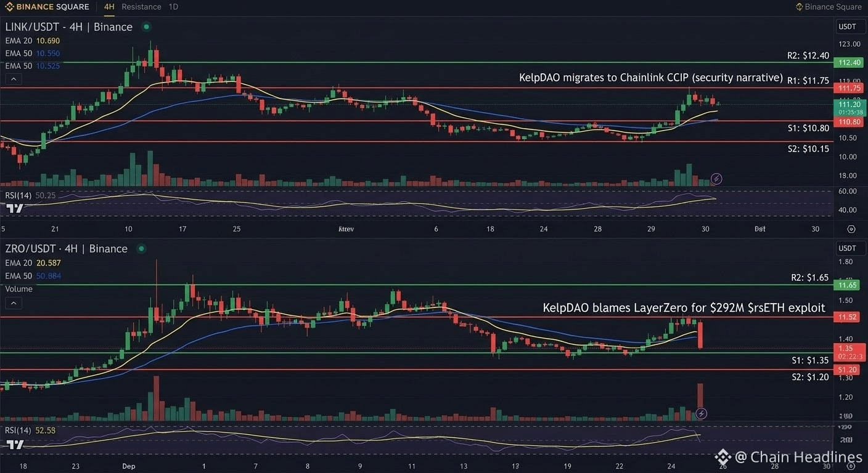Click the Binance Square logo at top left
The image size is (868, 473).
point(46,7)
